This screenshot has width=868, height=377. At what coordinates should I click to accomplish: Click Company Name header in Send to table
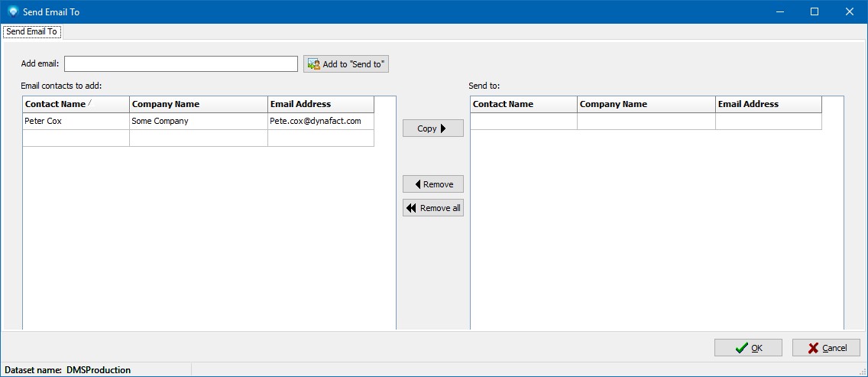[646, 104]
